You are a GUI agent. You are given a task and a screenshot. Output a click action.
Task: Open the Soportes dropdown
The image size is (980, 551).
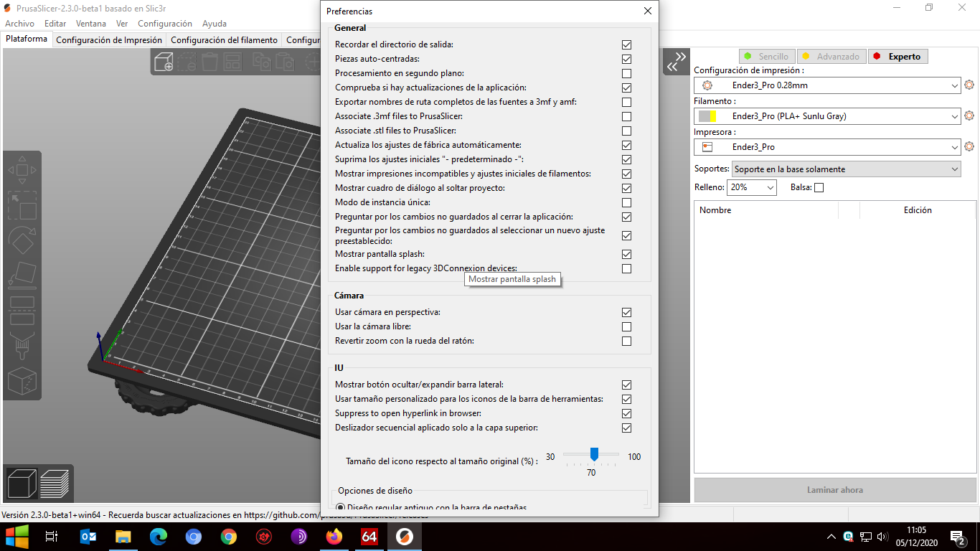[x=847, y=169]
